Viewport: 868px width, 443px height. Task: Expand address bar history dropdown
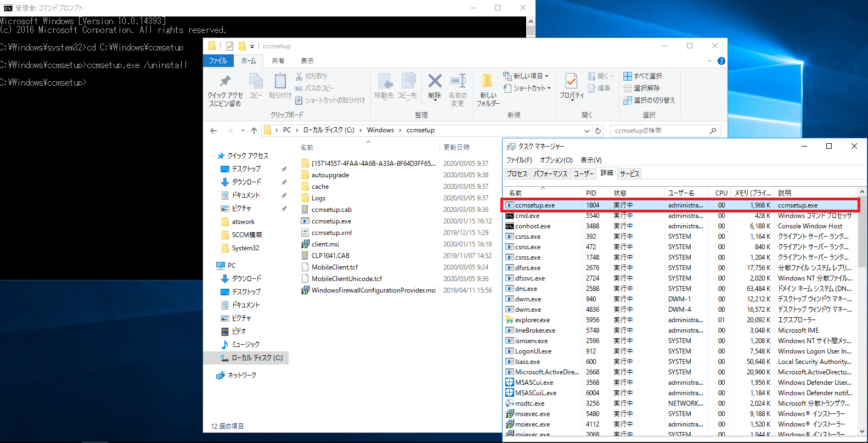[587, 131]
